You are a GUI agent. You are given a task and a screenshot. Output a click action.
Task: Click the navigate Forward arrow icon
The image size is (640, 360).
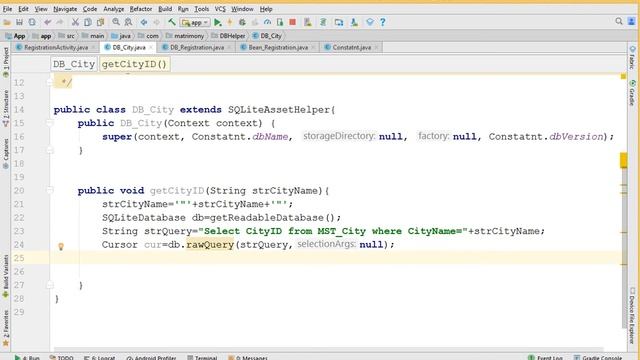click(x=156, y=22)
